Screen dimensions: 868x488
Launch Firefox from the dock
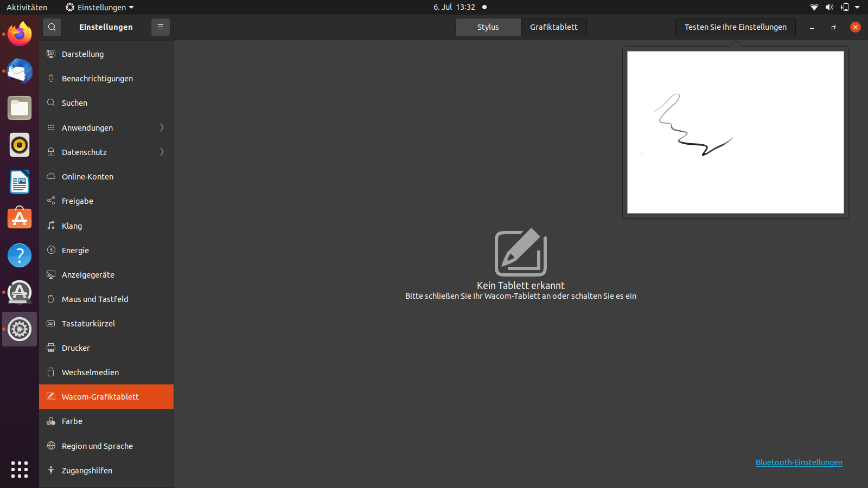[19, 34]
